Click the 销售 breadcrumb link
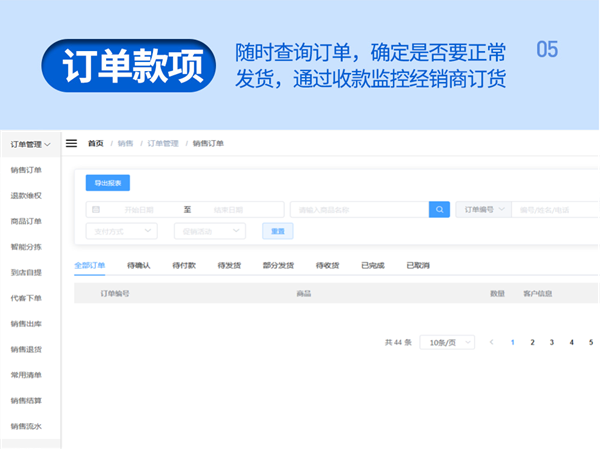The height and width of the screenshot is (449, 600). tap(126, 144)
